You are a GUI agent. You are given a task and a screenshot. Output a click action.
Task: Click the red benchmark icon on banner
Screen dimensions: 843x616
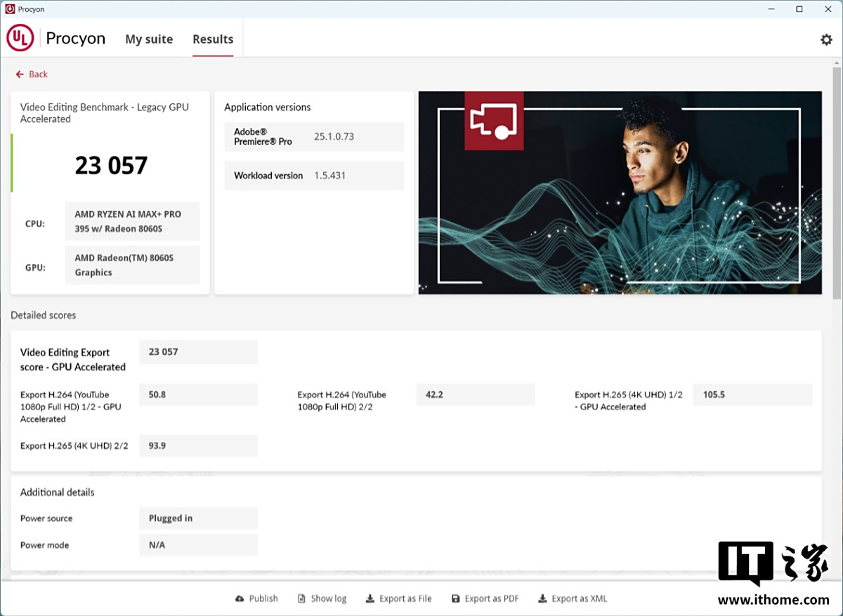click(x=494, y=120)
